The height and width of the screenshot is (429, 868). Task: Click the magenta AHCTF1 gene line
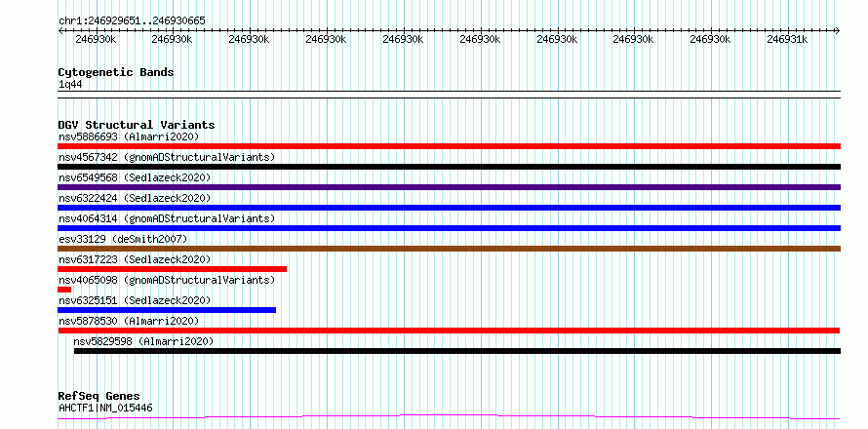[449, 416]
